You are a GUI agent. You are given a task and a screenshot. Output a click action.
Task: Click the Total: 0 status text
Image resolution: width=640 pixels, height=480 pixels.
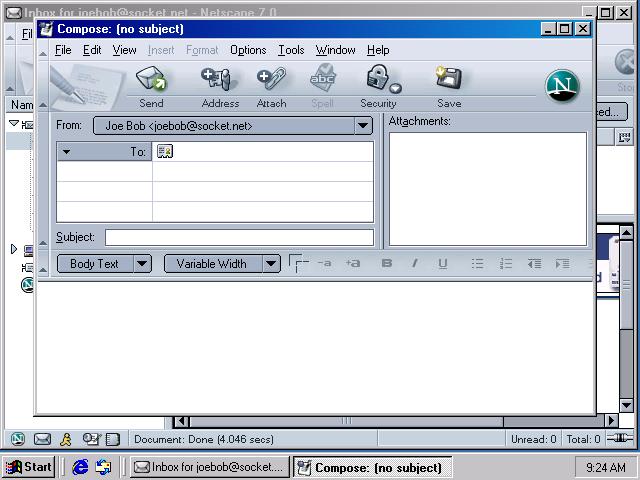click(583, 439)
